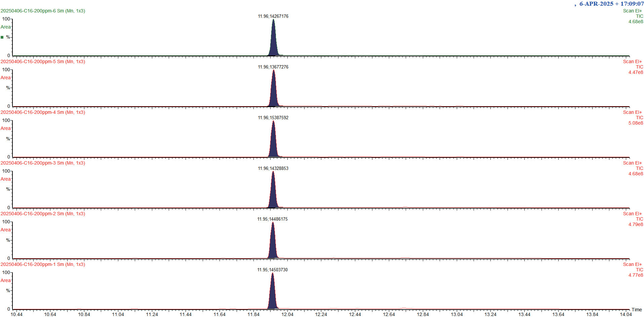Click the 5.08e8 intensity value
This screenshot has width=644, height=317.
pos(636,123)
